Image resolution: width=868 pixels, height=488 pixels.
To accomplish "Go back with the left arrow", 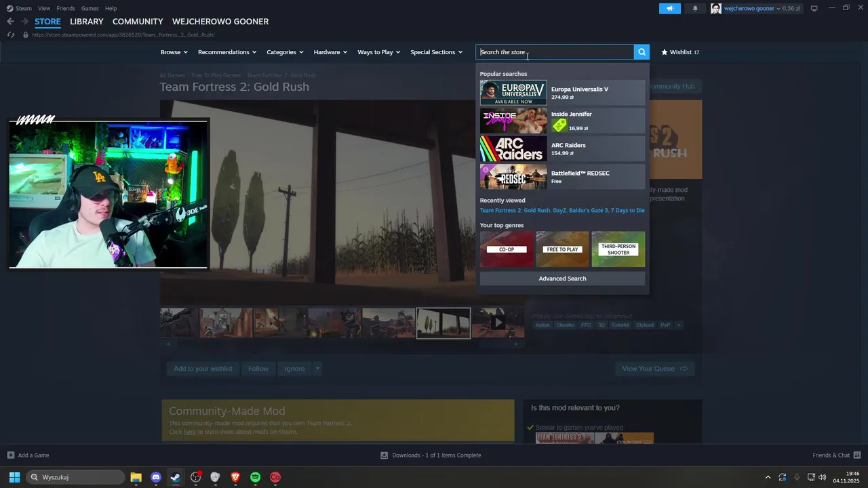I will click(10, 22).
